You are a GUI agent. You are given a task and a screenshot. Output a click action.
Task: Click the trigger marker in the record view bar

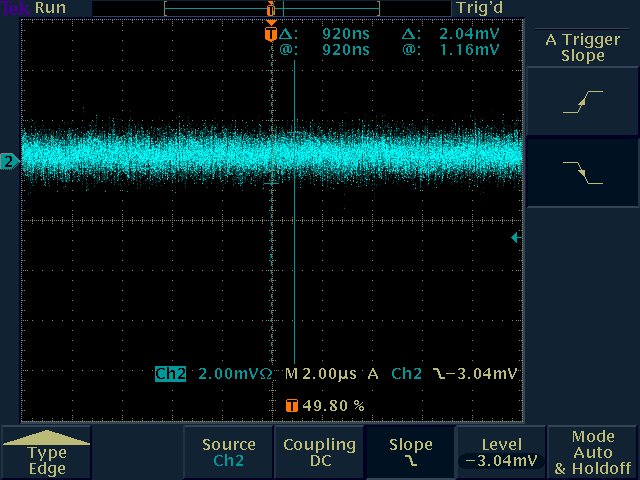[271, 9]
